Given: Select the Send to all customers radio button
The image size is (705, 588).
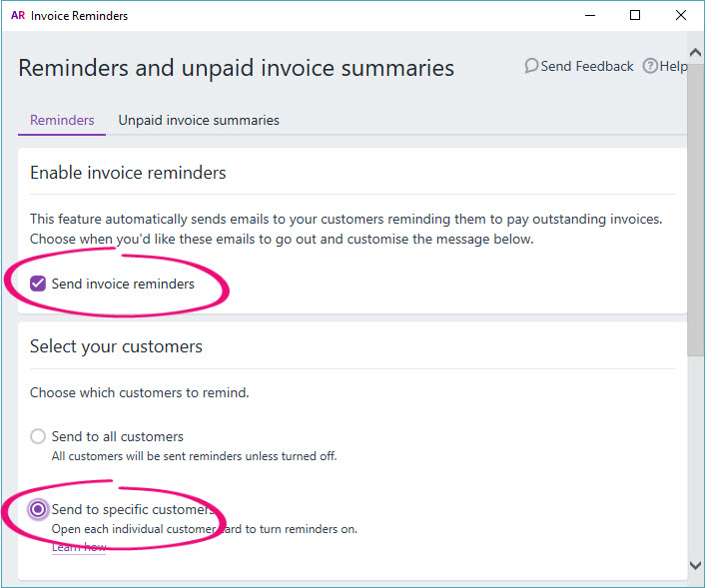Looking at the screenshot, I should pos(38,436).
